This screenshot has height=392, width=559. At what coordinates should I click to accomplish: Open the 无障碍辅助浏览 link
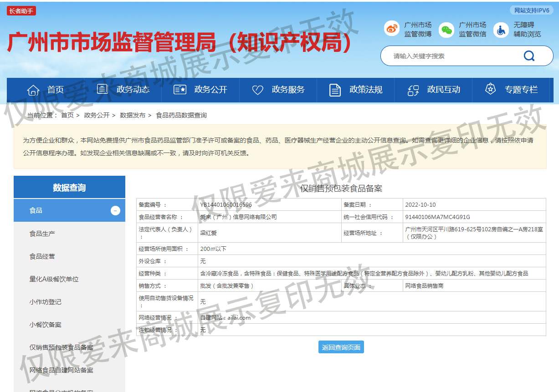pyautogui.click(x=527, y=30)
